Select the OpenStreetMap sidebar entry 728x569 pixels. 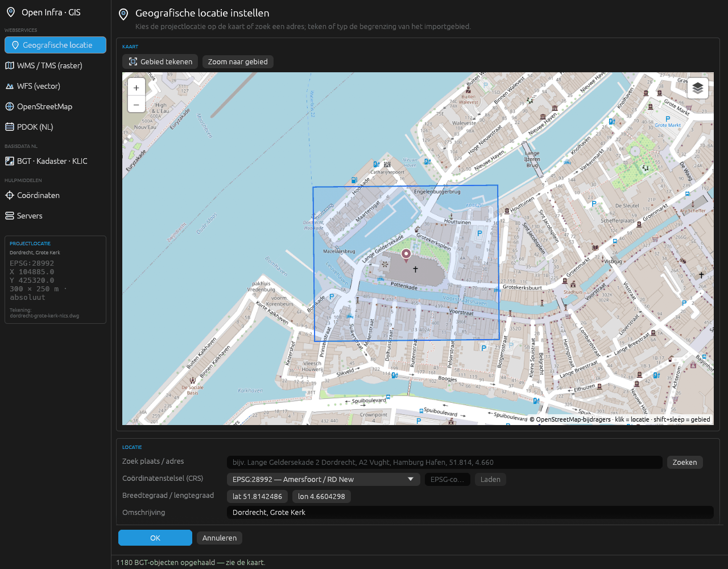pos(55,106)
